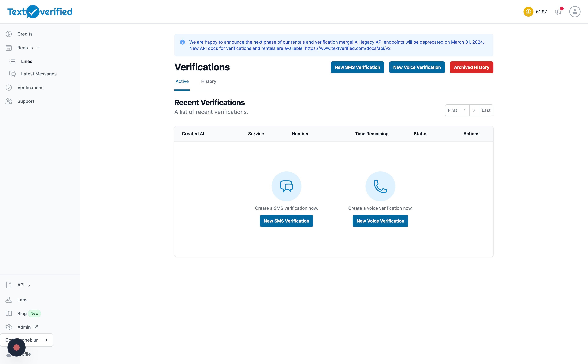The width and height of the screenshot is (588, 364).
Task: Click the Created At column header
Action: pyautogui.click(x=193, y=134)
